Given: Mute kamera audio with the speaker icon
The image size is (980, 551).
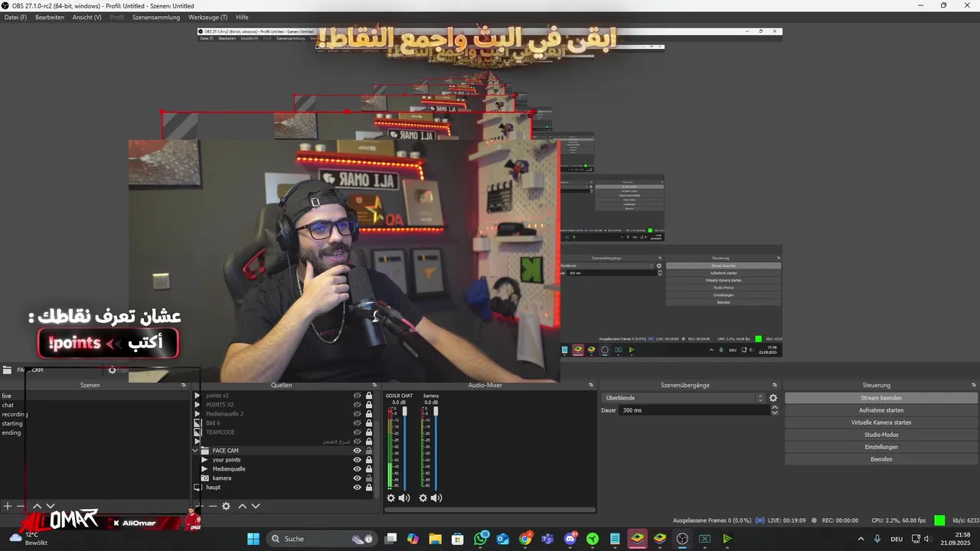Looking at the screenshot, I should tap(436, 498).
